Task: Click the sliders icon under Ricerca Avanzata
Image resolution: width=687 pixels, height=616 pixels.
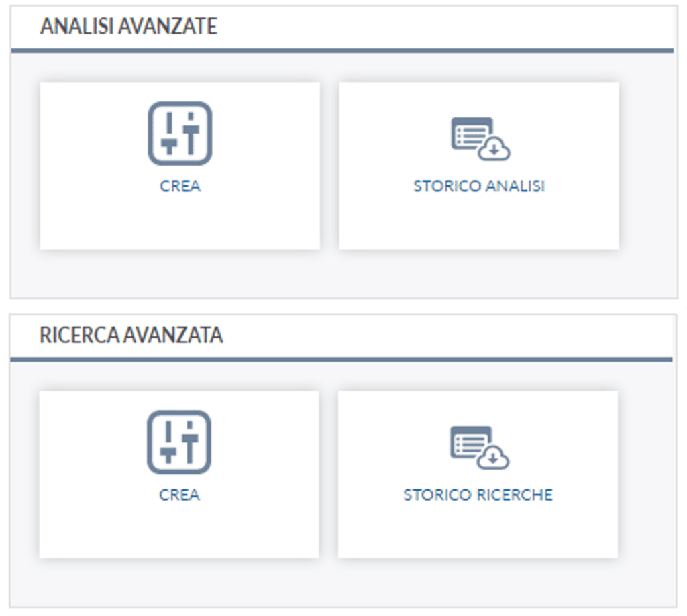Action: point(179,442)
